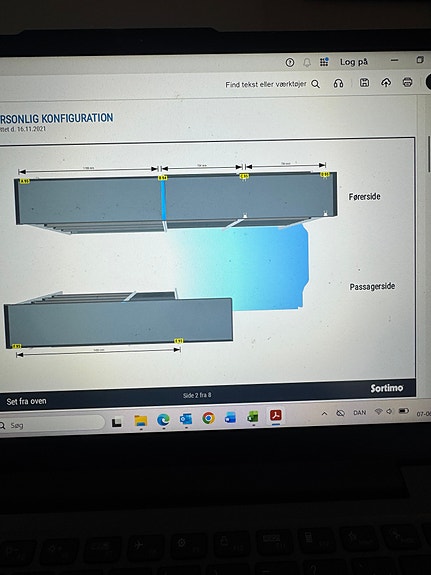Screen dimensions: 431x575
Task: Click the Side 2 fra 8 page indicator
Action: click(x=197, y=395)
